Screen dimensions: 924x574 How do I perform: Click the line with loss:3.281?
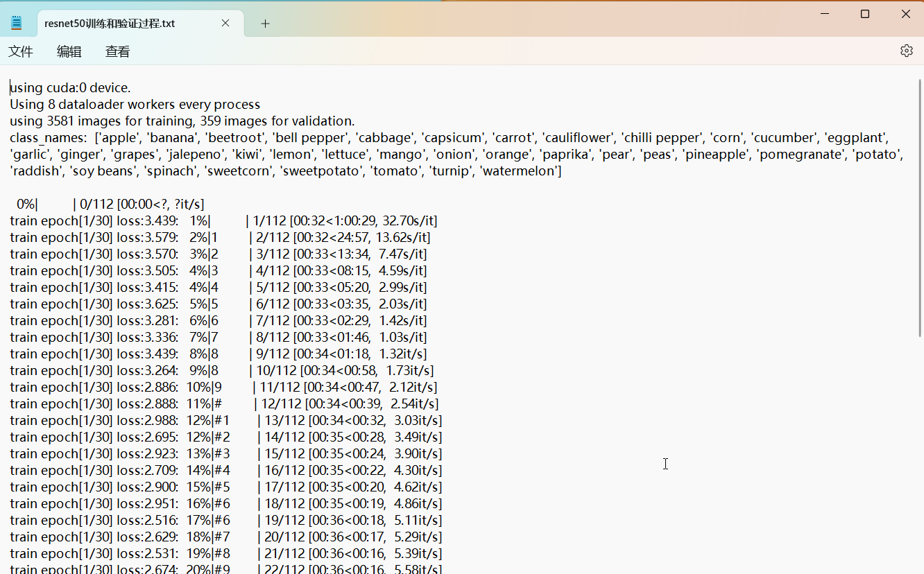click(x=219, y=321)
